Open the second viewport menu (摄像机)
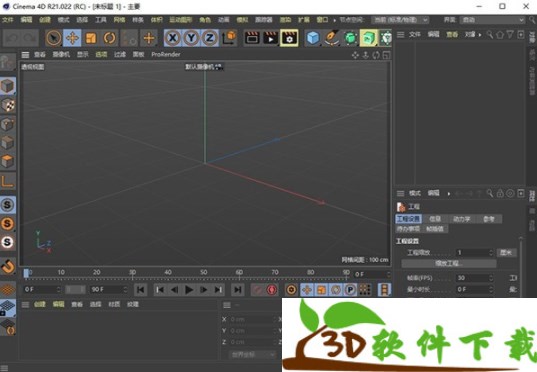 tap(61, 54)
